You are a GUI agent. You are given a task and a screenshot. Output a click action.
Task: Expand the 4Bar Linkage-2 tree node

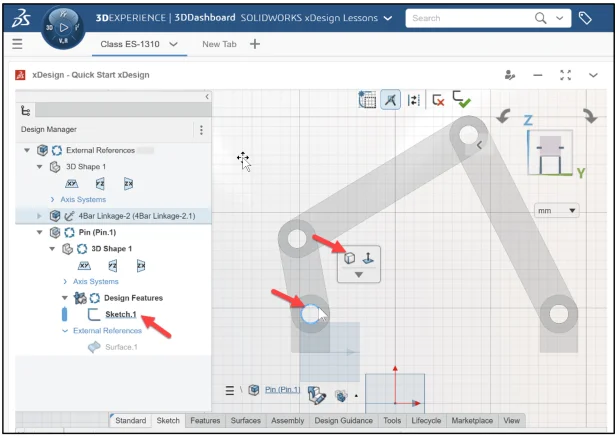[x=40, y=215]
